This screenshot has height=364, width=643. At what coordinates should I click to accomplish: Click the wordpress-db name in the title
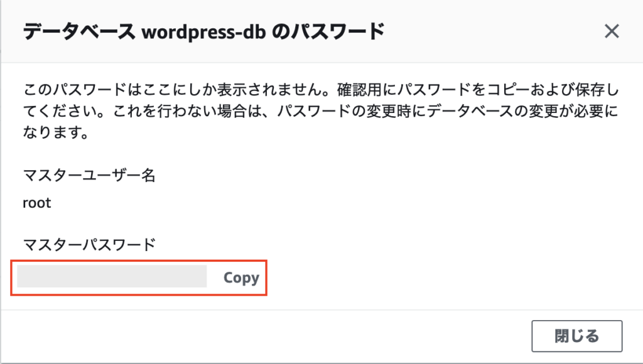click(200, 32)
